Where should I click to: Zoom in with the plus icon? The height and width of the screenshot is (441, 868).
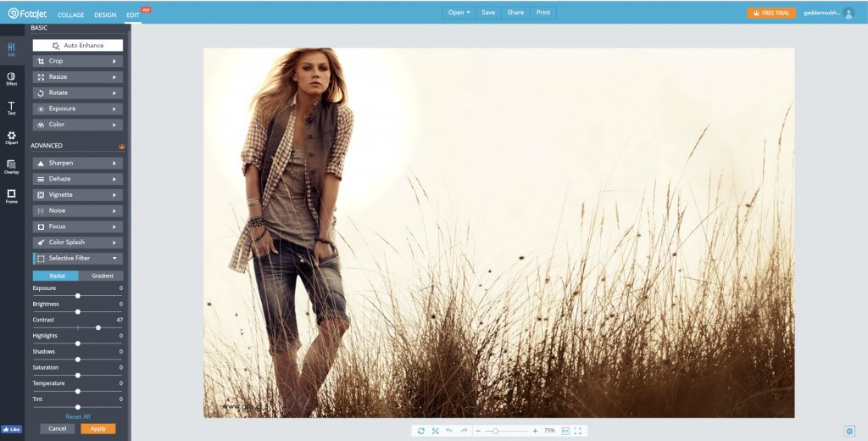pos(535,431)
